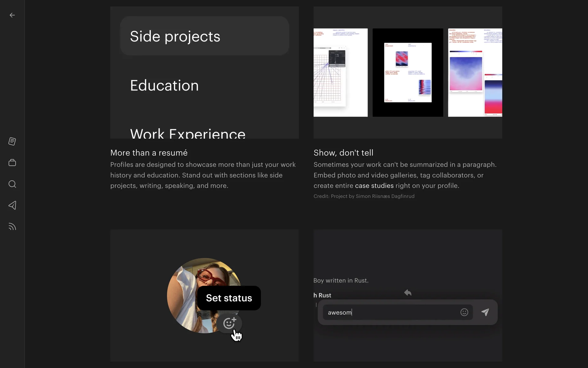Select the Education section
The width and height of the screenshot is (588, 368).
tap(164, 85)
